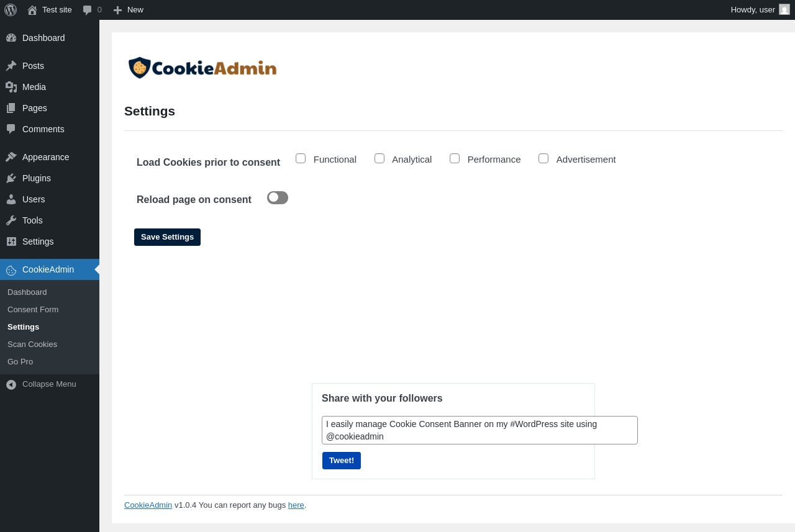
Task: Click the Tools wrench icon
Action: (11, 220)
